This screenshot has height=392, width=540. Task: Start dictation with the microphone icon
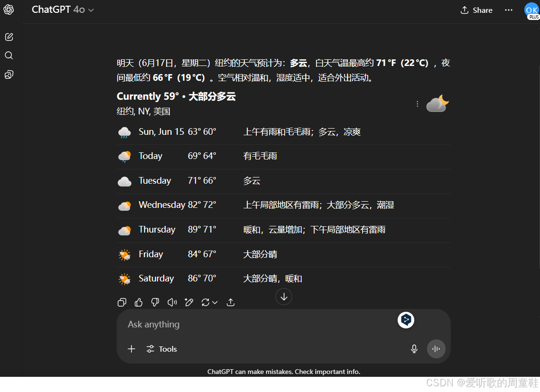pos(414,349)
